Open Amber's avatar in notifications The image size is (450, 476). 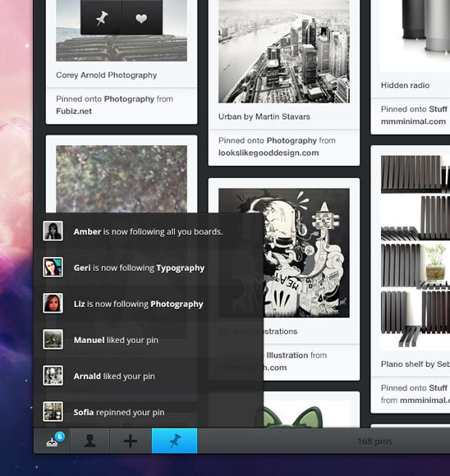[x=53, y=231]
